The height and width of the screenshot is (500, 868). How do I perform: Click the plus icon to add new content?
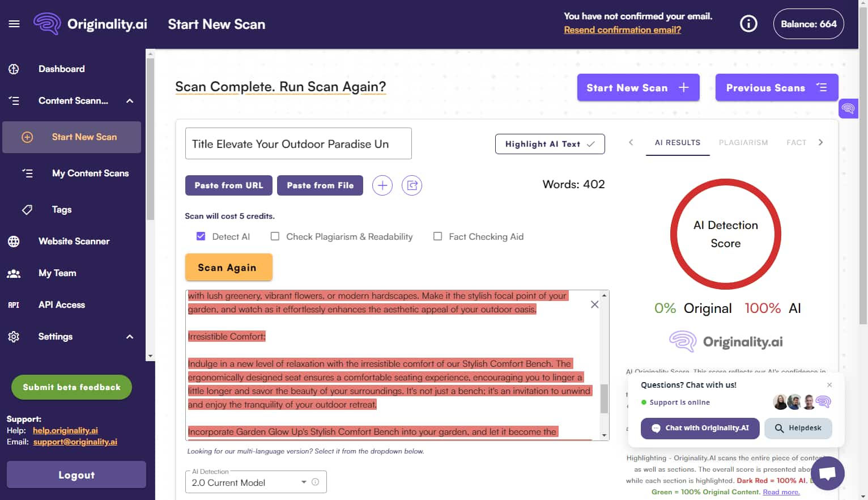[382, 185]
